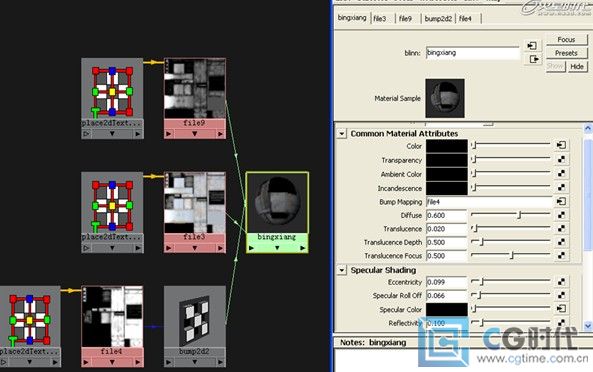
Task: Open the Specular Color swatch
Action: (447, 309)
